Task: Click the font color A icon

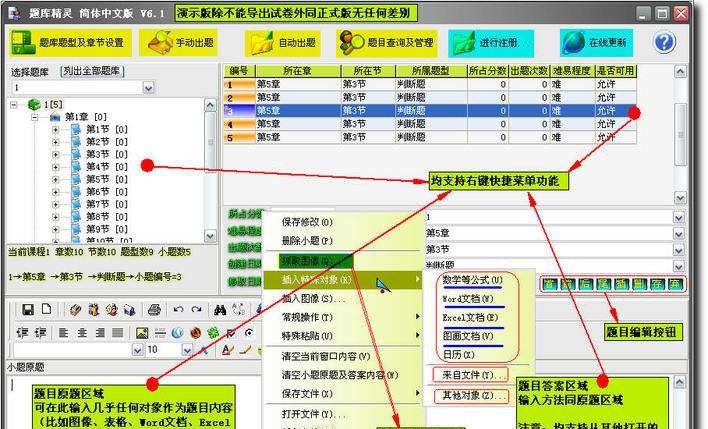Action: (228, 350)
